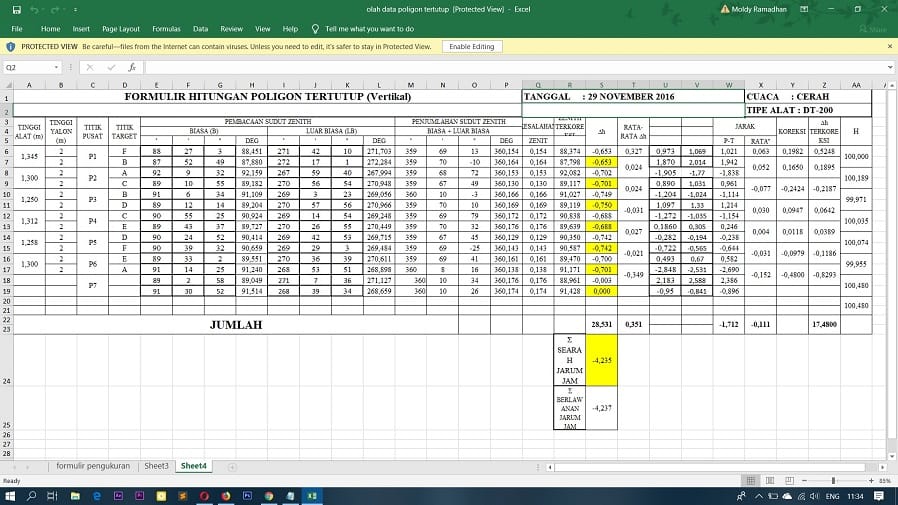Open the Page Layout ribbon tab
898x505 pixels.
(x=121, y=29)
